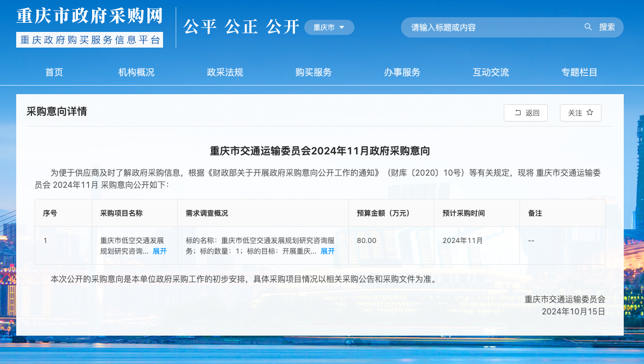Open the 政采法规 menu
Viewport: 644px width, 364px height.
click(x=225, y=72)
